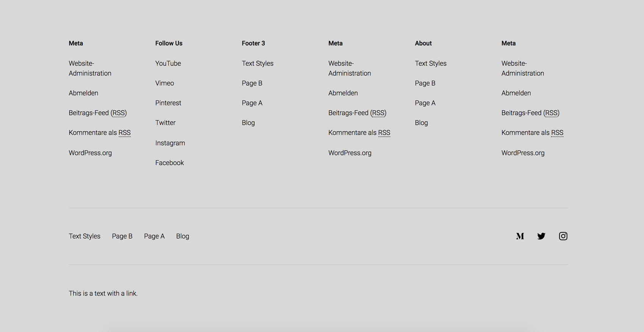Click Kommentare als RSS in middle Meta
The image size is (644, 332).
tap(359, 133)
